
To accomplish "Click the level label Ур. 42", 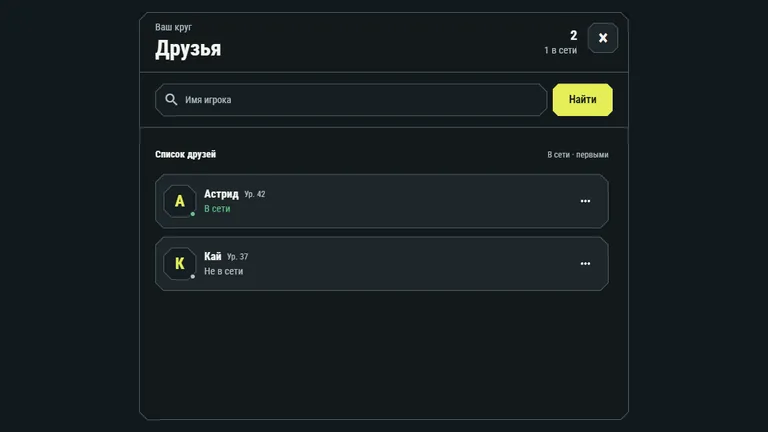I will tap(255, 194).
